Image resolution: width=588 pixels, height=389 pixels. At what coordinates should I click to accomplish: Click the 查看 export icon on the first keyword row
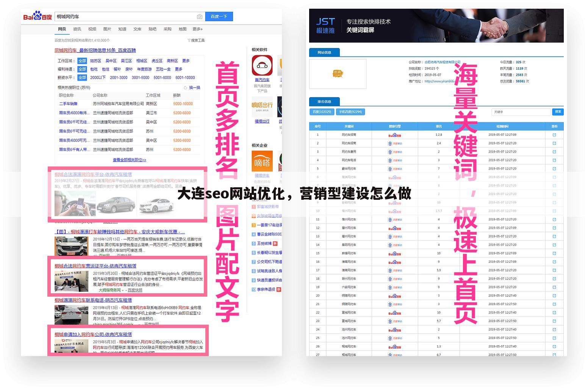[554, 135]
